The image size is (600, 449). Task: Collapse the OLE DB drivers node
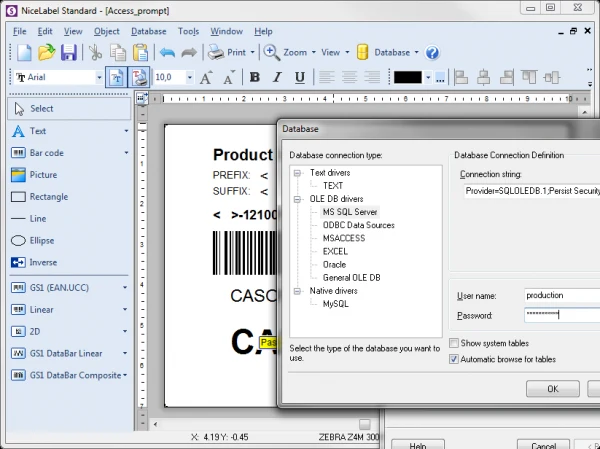click(x=297, y=199)
